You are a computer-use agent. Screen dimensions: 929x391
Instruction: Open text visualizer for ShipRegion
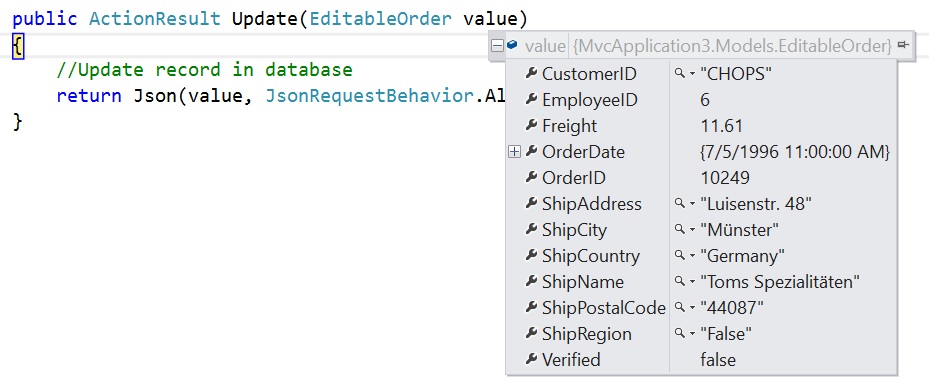pyautogui.click(x=680, y=334)
